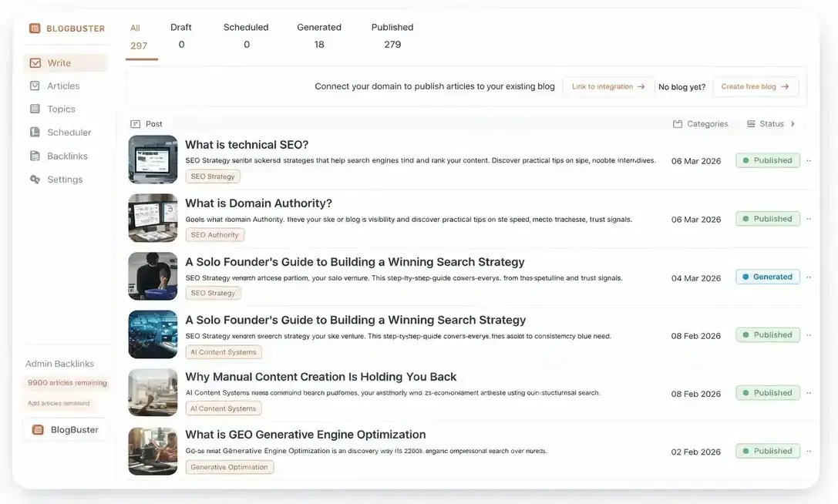The height and width of the screenshot is (504, 838).
Task: Select the Write icon in the sidebar
Action: pos(35,62)
